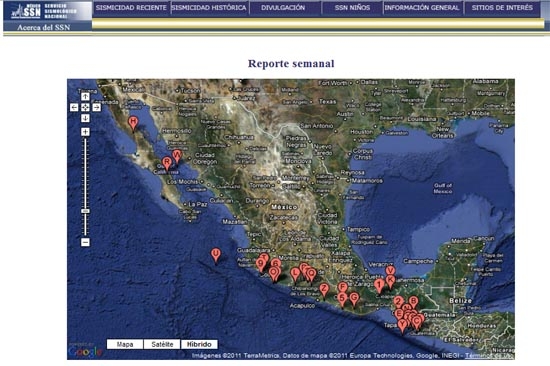Select earthquake marker R near California label
The height and width of the screenshot is (366, 550).
click(167, 164)
